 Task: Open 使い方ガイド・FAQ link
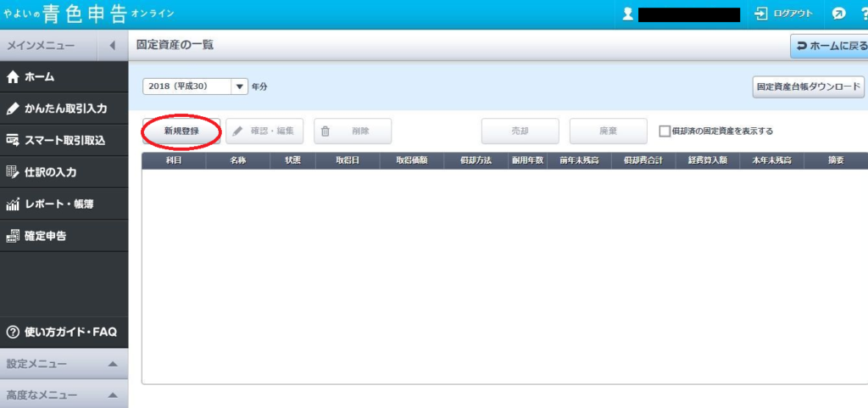[64, 333]
